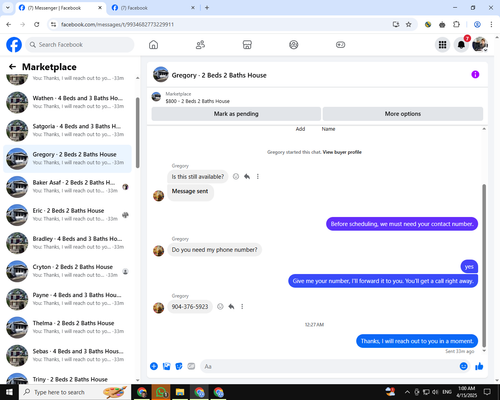Open Payne - 4 Beds and 3 Baths conversation
The width and height of the screenshot is (500, 400).
[x=67, y=299]
